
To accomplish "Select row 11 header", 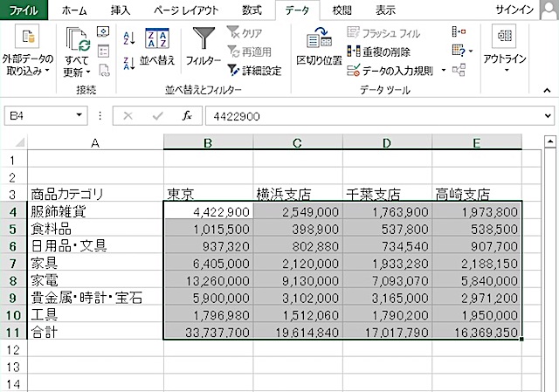I will 13,333.
